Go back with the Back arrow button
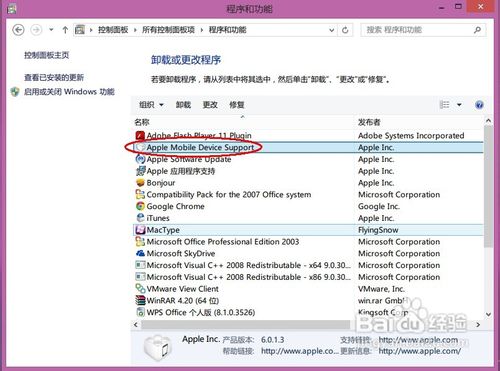This screenshot has width=500, height=371. click(x=18, y=30)
